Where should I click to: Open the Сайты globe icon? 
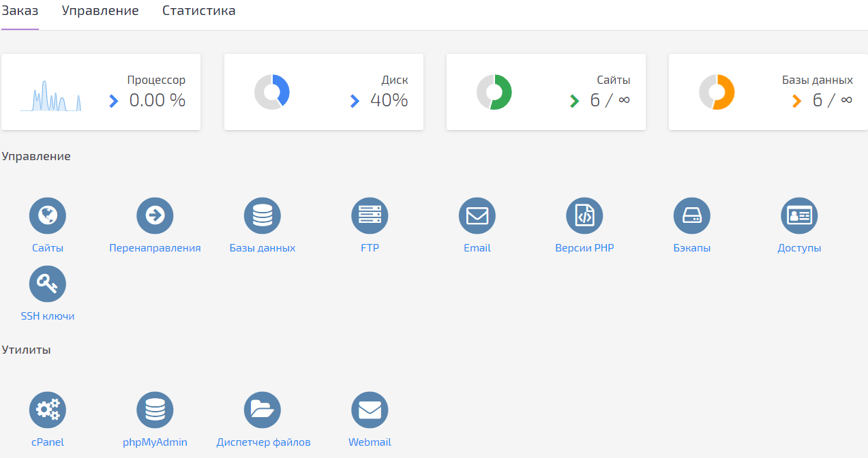48,217
